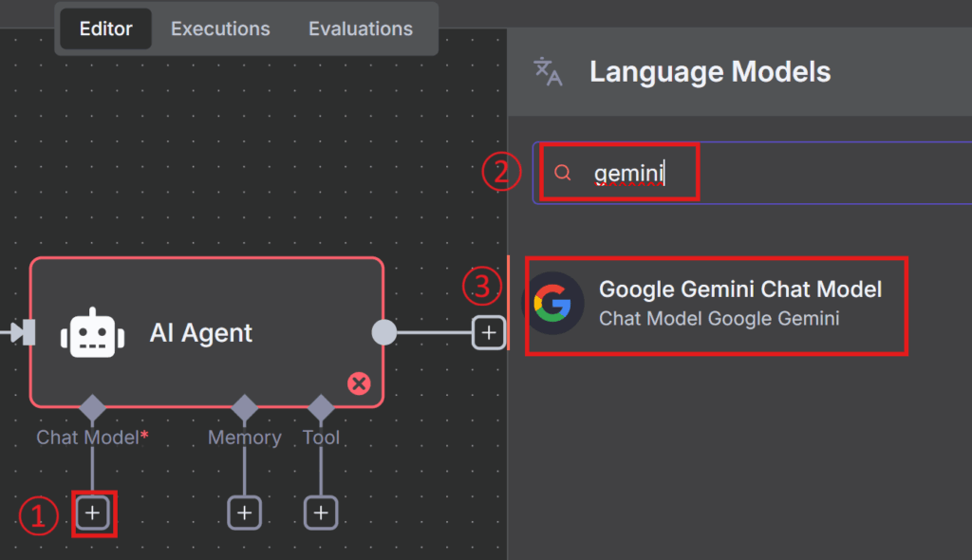Click the magnifier icon in the search box
The height and width of the screenshot is (560, 972).
563,173
